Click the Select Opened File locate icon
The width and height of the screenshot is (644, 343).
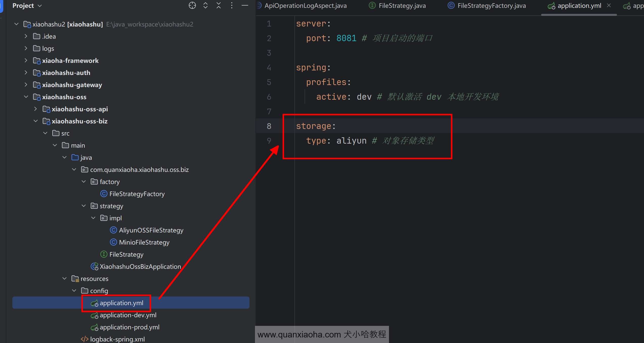(192, 5)
